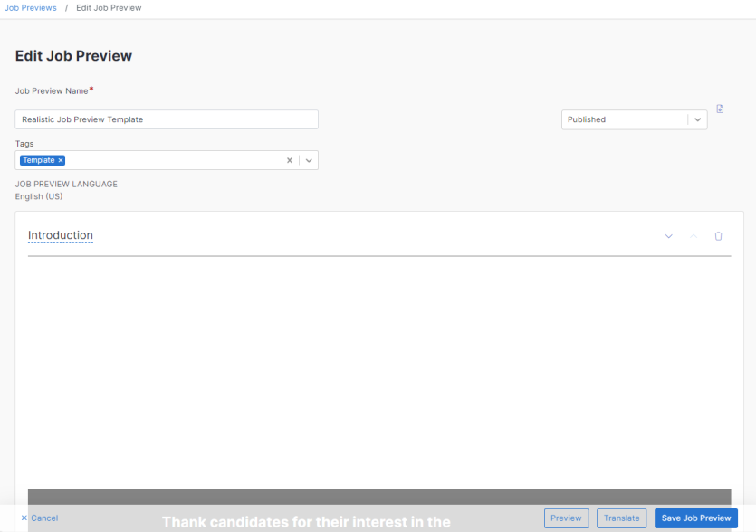Image resolution: width=756 pixels, height=532 pixels.
Task: Clear all tags in the Tags field
Action: coord(290,160)
